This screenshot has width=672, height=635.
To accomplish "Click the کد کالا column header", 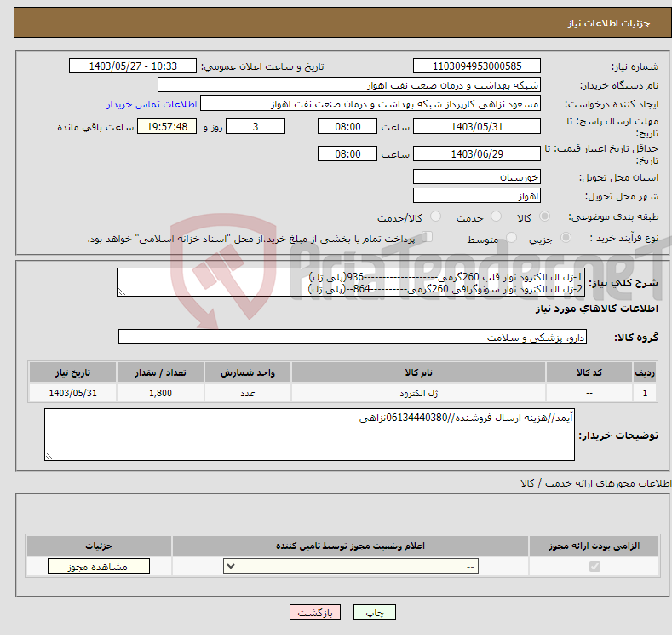I will (x=589, y=372).
